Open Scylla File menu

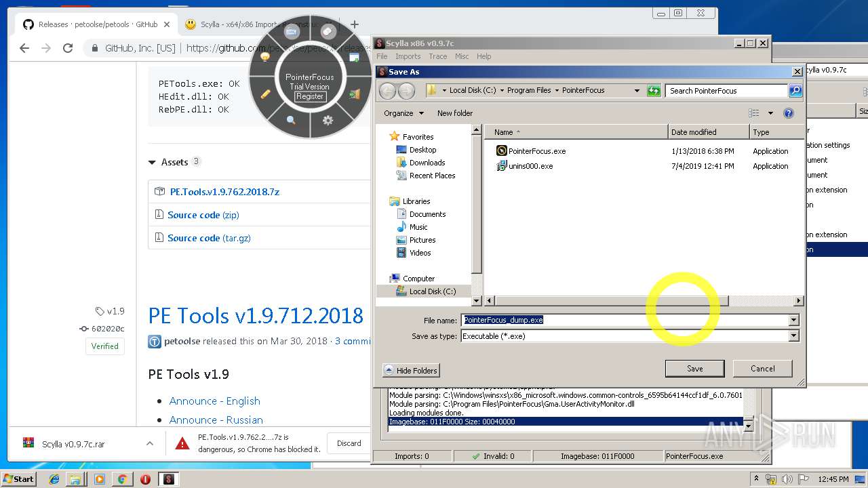pyautogui.click(x=382, y=56)
